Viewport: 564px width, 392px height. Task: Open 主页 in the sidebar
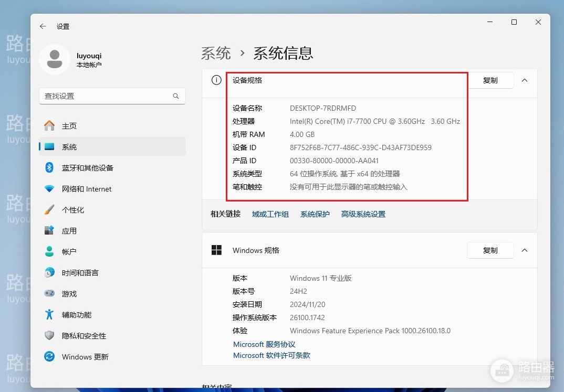(112, 126)
